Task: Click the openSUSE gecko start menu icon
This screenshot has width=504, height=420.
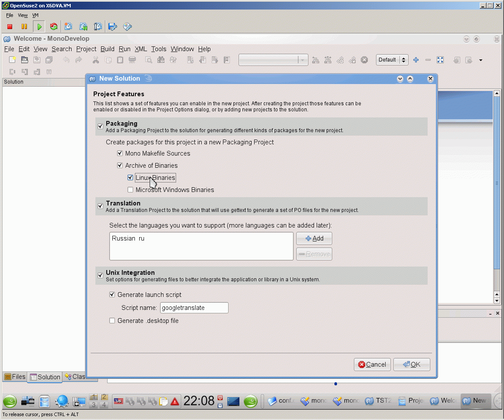Action: [x=10, y=401]
